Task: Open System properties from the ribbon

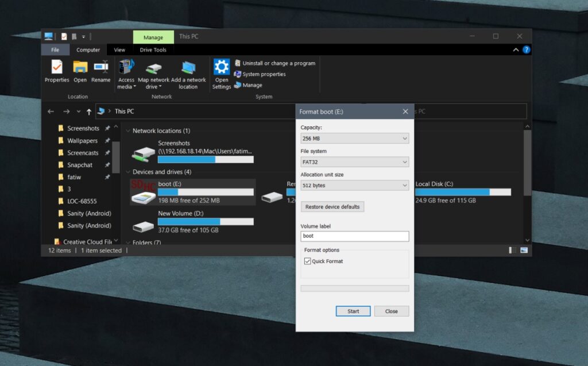Action: click(x=237, y=74)
